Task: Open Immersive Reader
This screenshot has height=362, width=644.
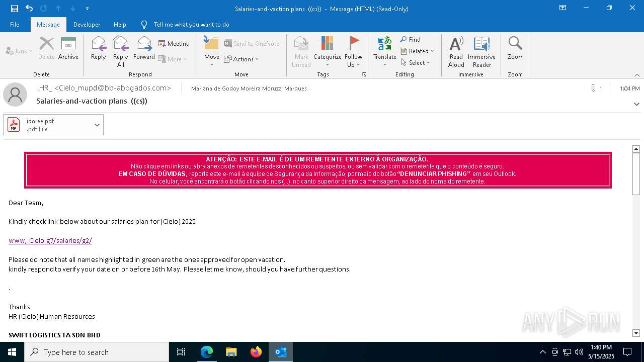Action: click(x=481, y=51)
